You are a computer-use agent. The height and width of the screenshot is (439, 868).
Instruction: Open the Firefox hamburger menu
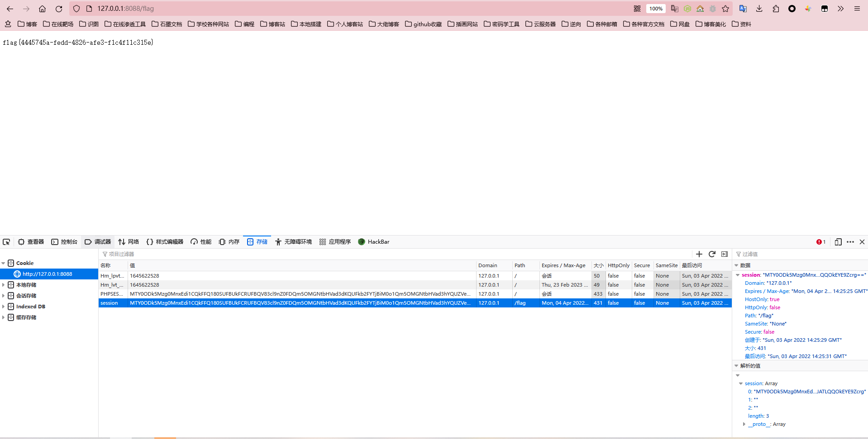point(857,9)
